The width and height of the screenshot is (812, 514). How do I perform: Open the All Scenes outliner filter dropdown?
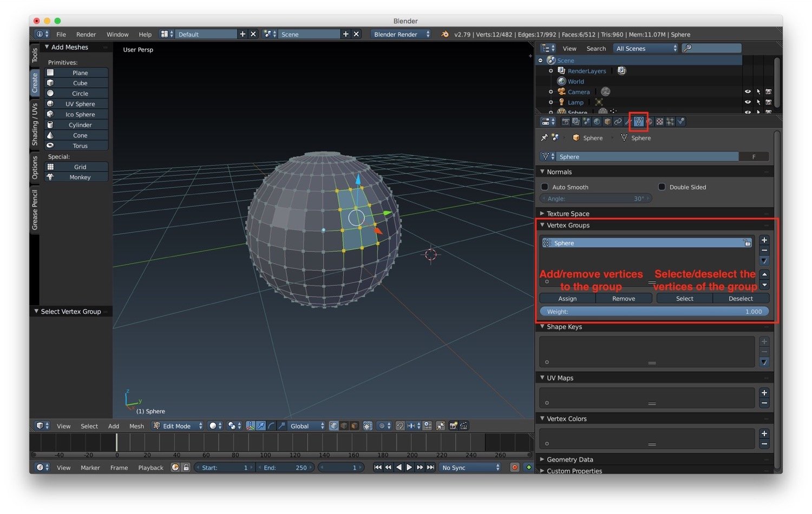646,48
